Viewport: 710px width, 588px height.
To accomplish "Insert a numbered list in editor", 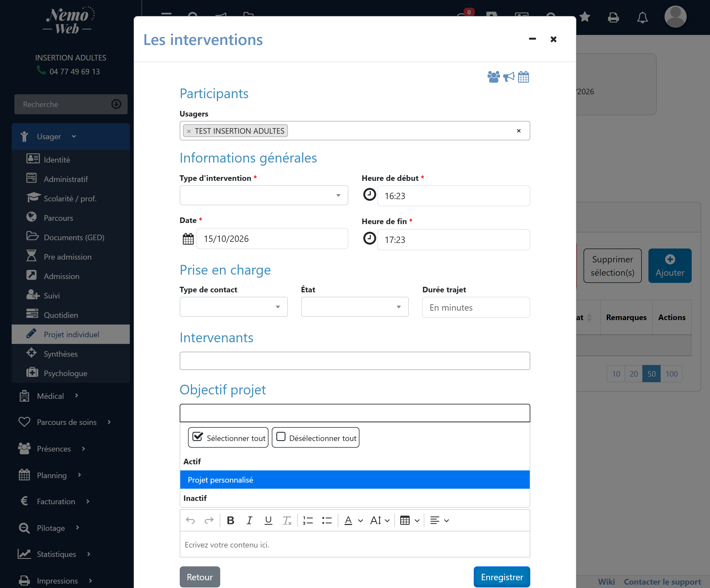I will click(x=308, y=520).
